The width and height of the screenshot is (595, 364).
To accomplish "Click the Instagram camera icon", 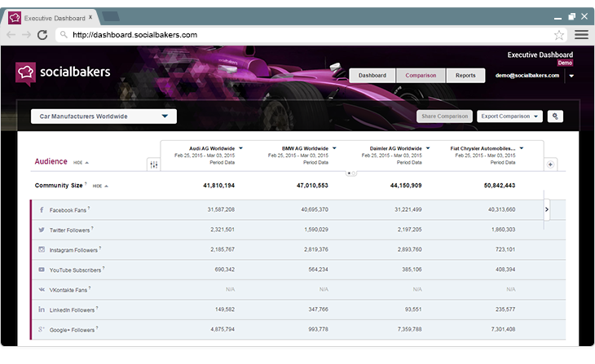I will (x=42, y=249).
